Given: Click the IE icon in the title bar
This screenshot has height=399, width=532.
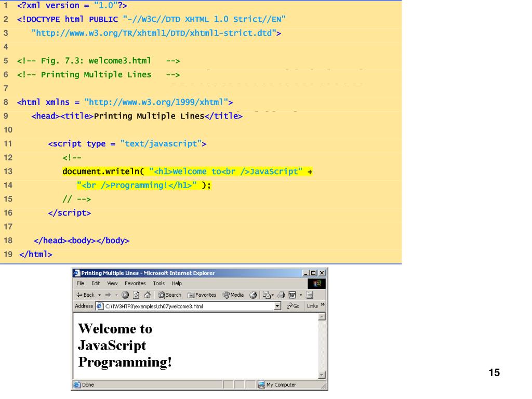Looking at the screenshot, I should pyautogui.click(x=77, y=273).
